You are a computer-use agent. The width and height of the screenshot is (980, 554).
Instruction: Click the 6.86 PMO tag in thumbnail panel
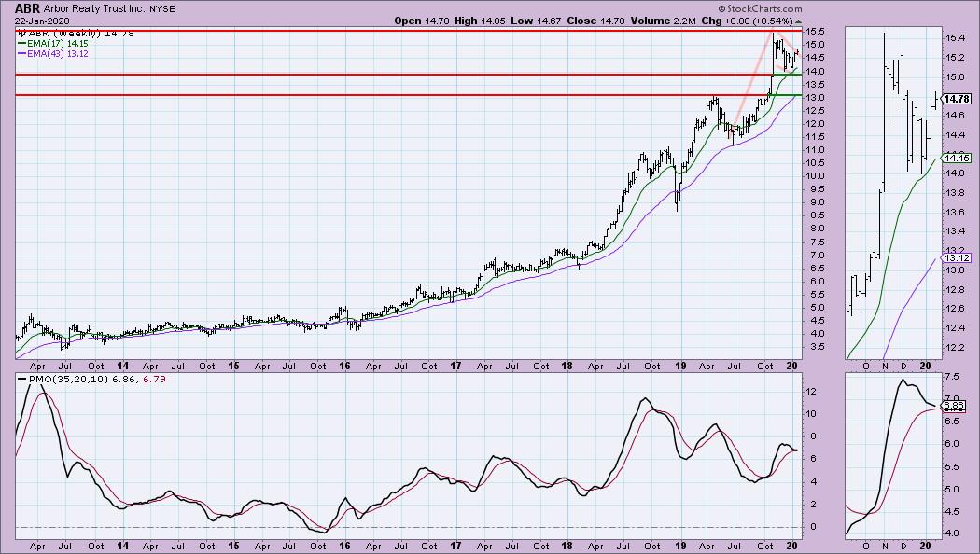(x=955, y=406)
